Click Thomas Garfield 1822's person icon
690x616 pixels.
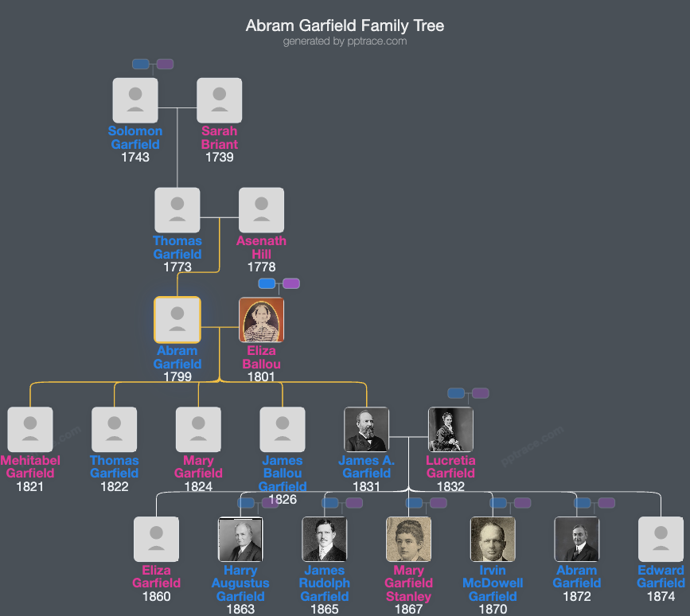(x=114, y=428)
